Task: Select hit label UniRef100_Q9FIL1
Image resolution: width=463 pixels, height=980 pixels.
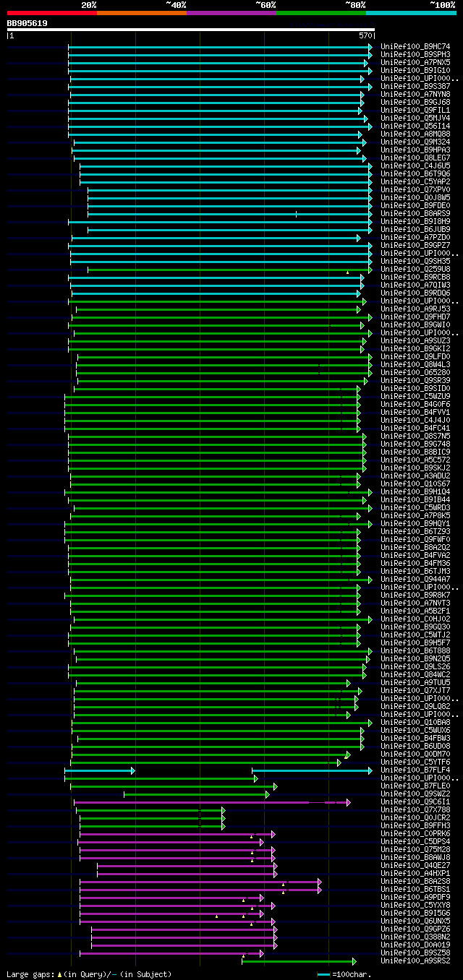Action: click(x=415, y=111)
